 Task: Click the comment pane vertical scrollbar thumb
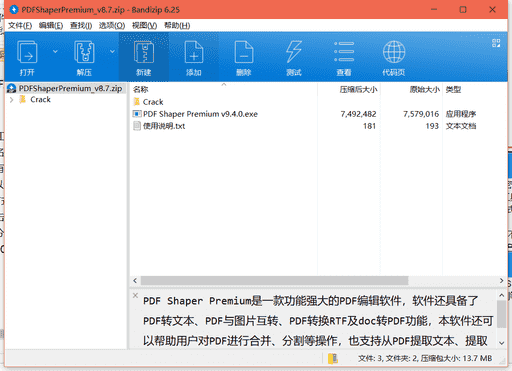pyautogui.click(x=501, y=314)
